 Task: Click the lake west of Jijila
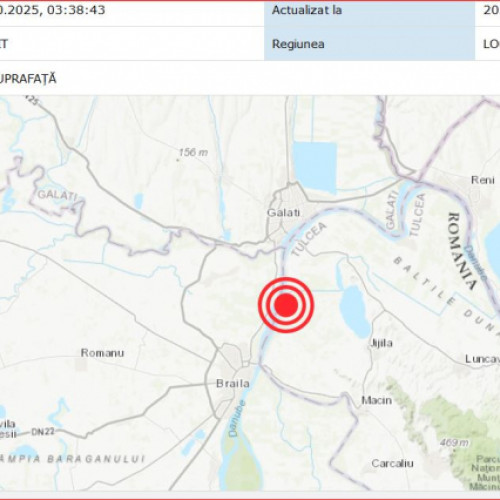[355, 312]
